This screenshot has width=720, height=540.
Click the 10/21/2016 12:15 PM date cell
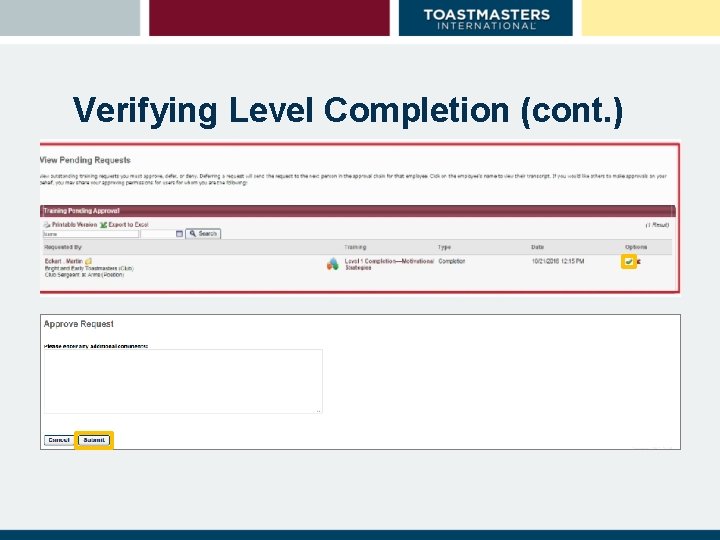click(558, 261)
